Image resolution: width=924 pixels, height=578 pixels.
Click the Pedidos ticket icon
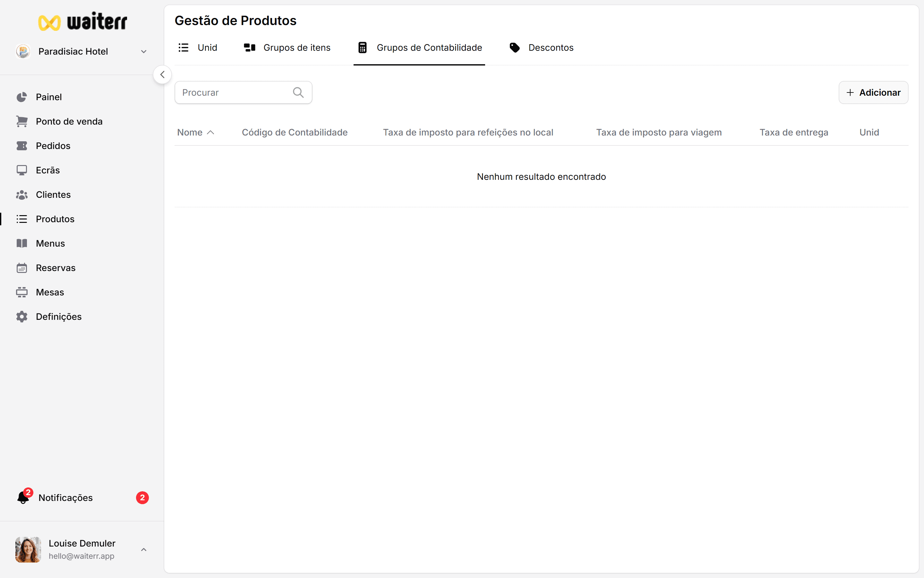[x=22, y=146]
